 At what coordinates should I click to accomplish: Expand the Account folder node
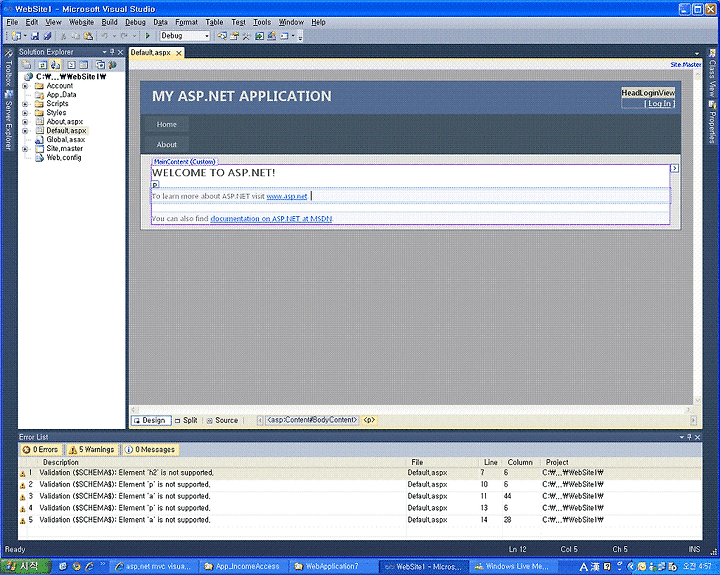tap(25, 86)
